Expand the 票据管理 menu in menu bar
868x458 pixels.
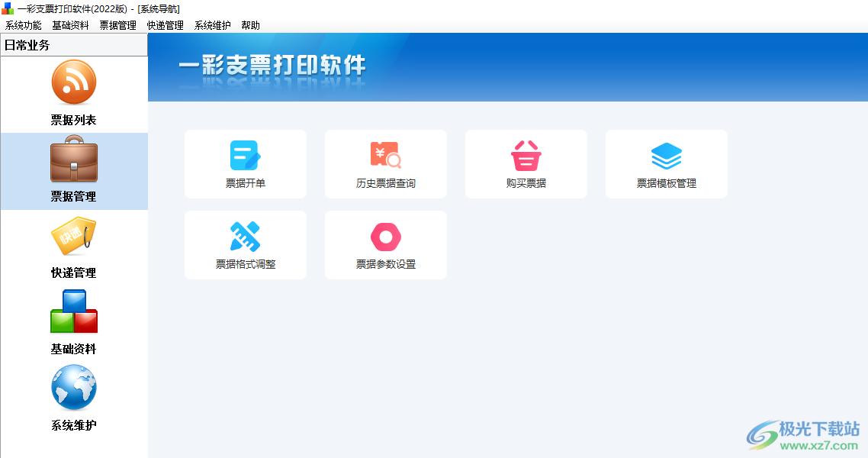118,25
